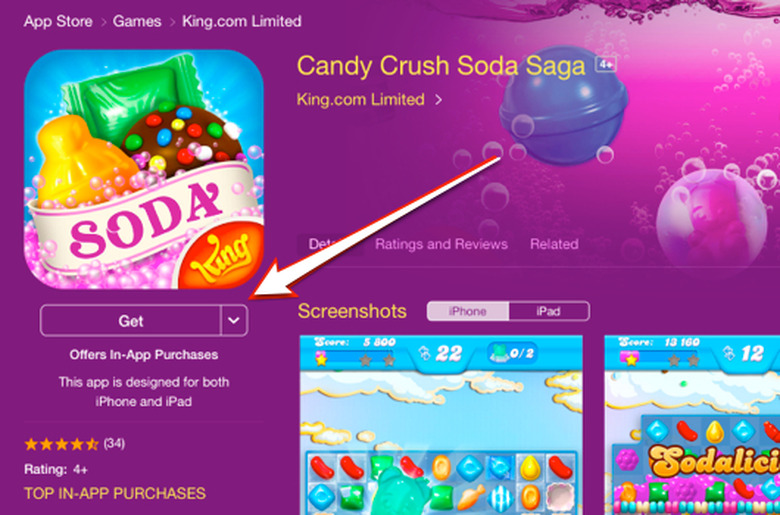780x515 pixels.
Task: Open second screenshot with Sodalicious text
Action: 692,425
